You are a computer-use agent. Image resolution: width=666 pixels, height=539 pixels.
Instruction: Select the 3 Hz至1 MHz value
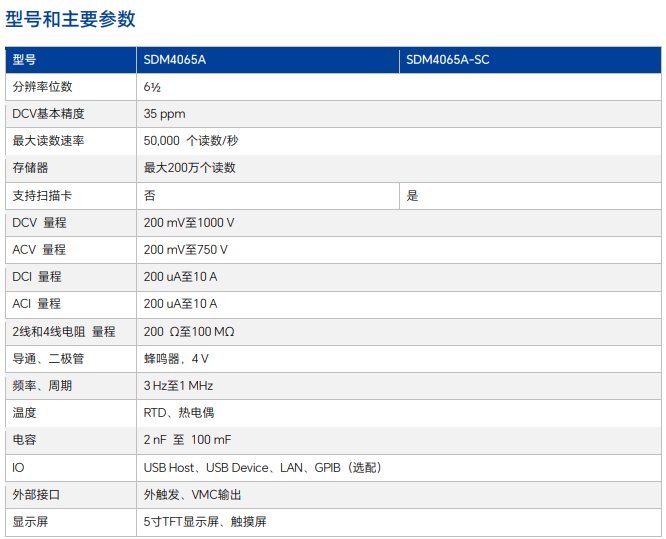(x=178, y=385)
